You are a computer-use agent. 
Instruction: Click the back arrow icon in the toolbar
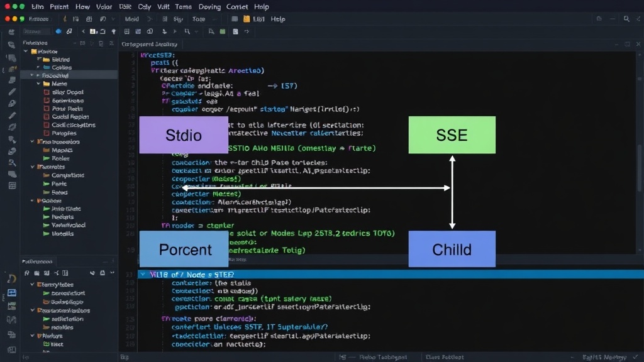click(x=83, y=31)
